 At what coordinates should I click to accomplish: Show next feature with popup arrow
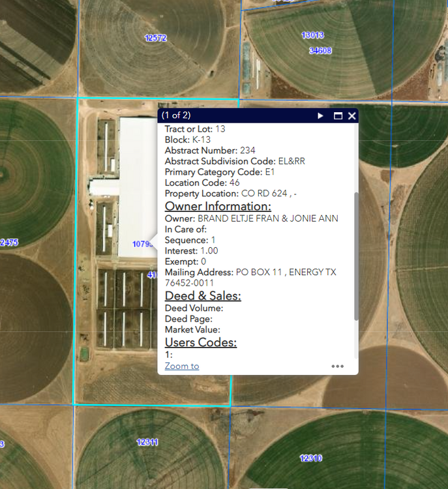coord(320,116)
